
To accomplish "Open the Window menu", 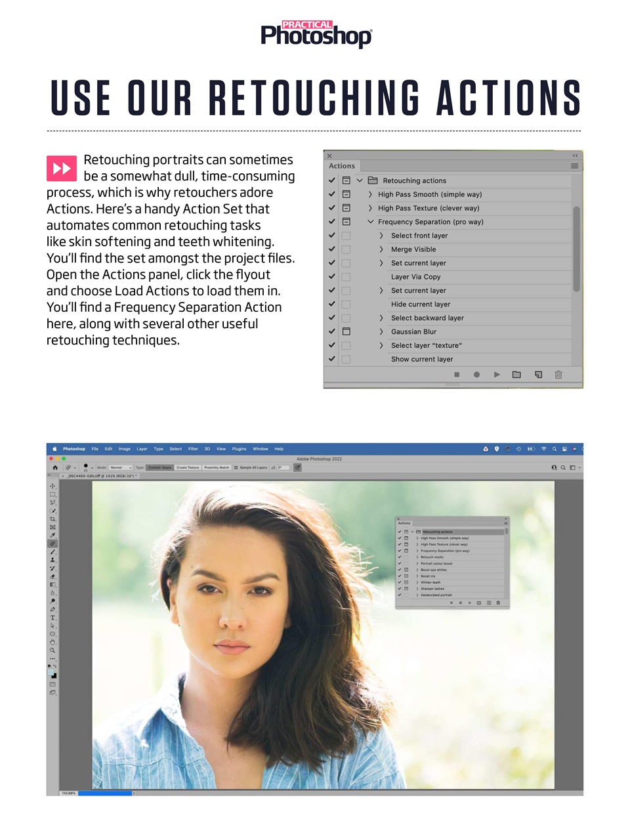I will pos(261,449).
